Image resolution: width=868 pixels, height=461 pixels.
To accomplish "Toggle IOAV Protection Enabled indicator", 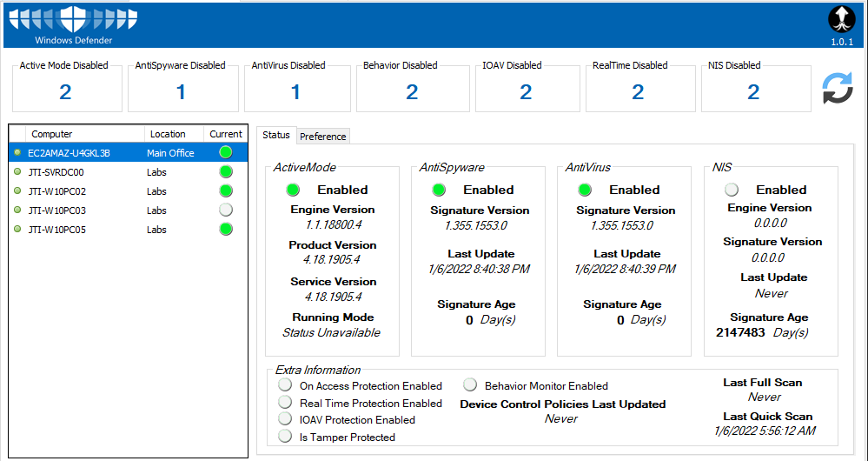I will point(285,419).
